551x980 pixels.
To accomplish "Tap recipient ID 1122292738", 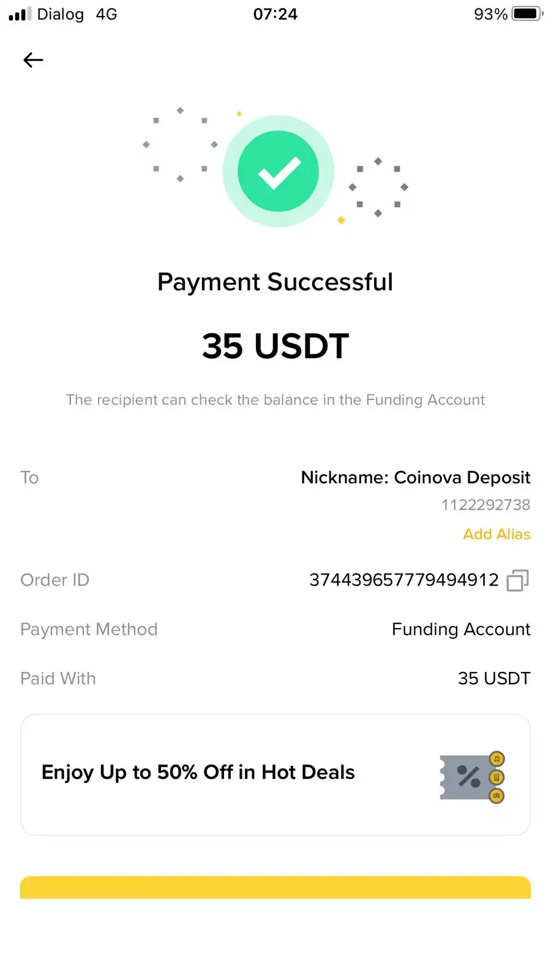I will [485, 505].
